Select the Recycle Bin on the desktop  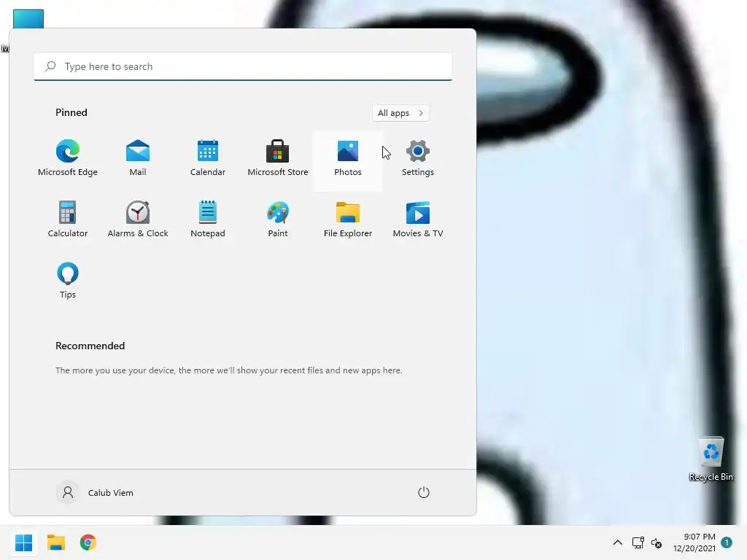pos(711,459)
